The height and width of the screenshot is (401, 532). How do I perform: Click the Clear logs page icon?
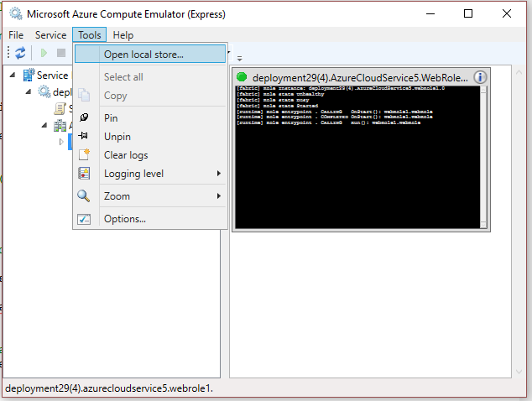click(x=84, y=154)
